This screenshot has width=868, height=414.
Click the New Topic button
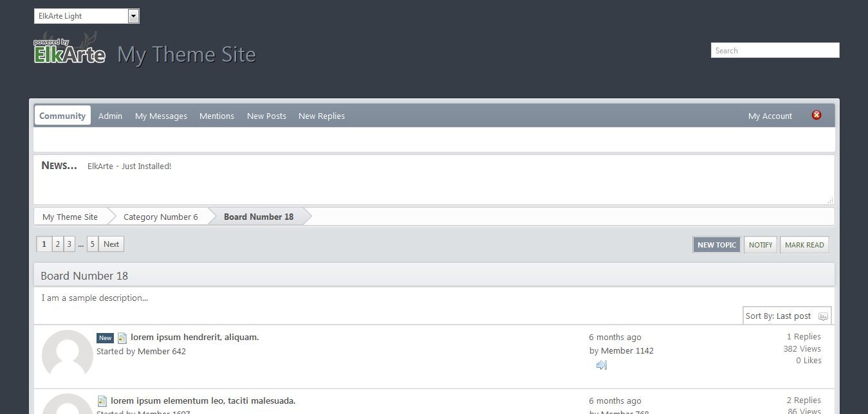(717, 245)
